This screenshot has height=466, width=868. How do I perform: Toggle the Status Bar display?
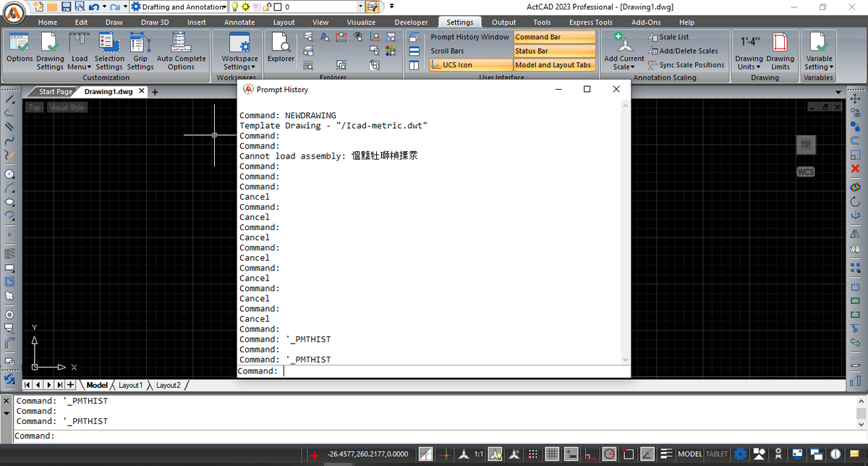554,51
